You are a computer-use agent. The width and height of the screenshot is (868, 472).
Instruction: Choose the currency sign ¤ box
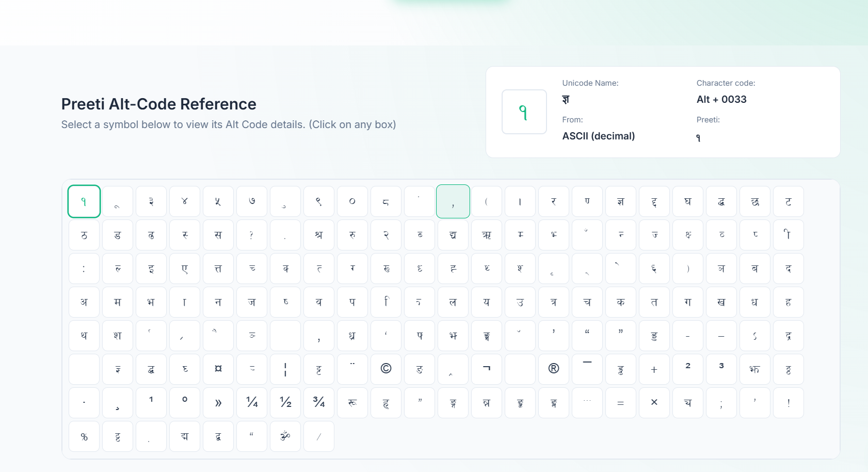tap(218, 369)
